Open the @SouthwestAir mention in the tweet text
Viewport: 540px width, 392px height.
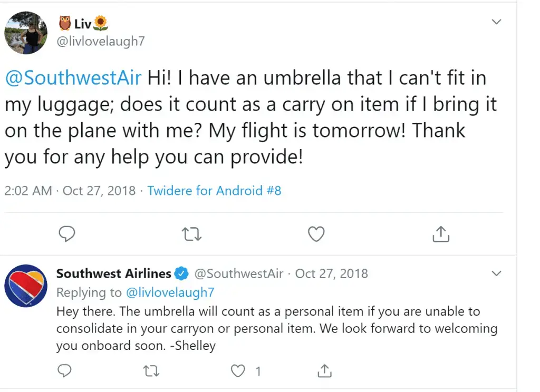[73, 77]
